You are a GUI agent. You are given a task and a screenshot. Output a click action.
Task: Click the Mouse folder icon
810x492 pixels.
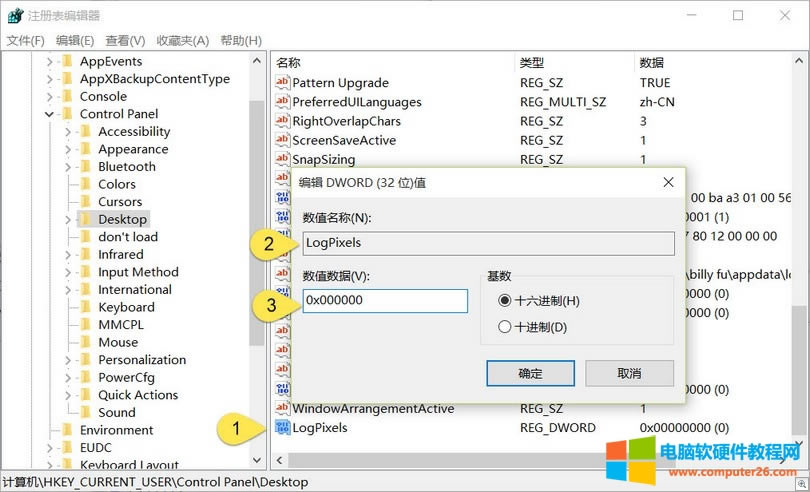(x=86, y=343)
